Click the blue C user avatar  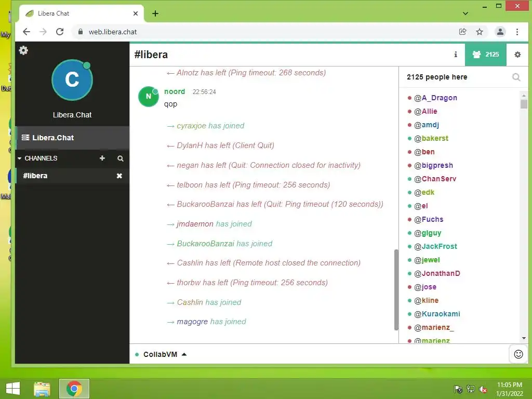(x=72, y=80)
